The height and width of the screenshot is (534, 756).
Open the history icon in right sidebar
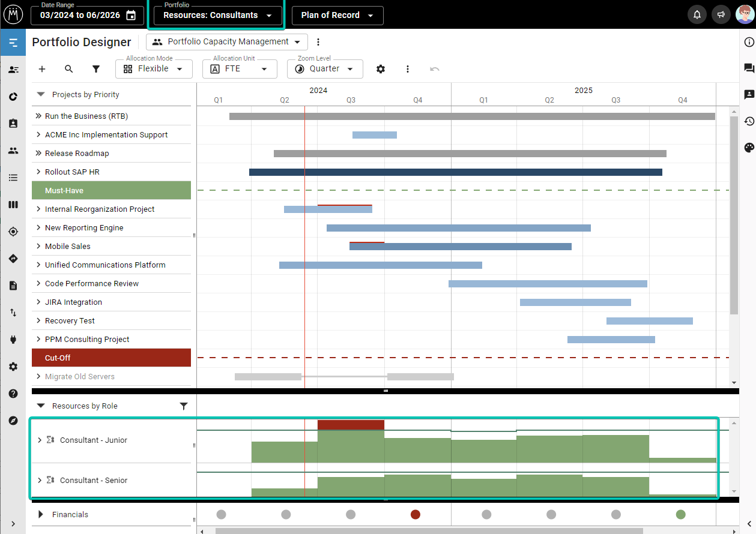point(749,121)
